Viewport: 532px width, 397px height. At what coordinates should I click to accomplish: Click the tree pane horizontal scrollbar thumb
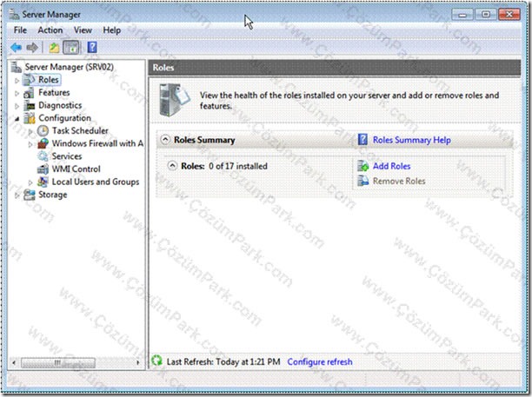58,363
